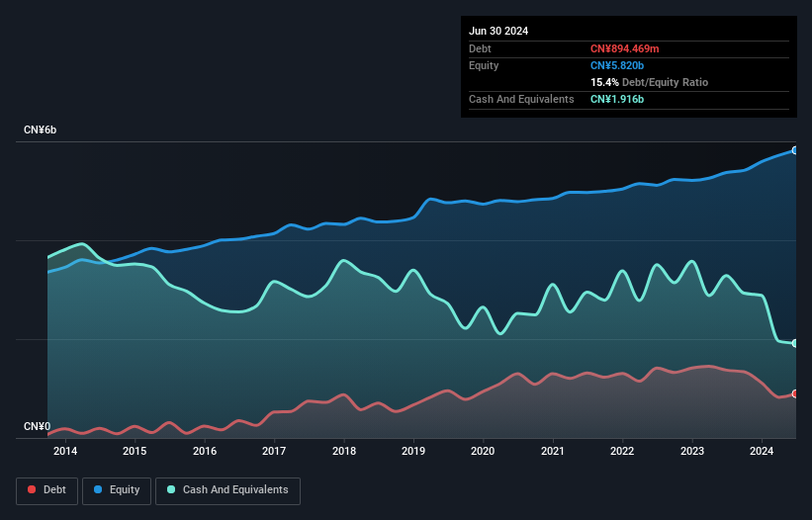Image resolution: width=812 pixels, height=520 pixels.
Task: Click the red Debt legend dot
Action: click(32, 489)
